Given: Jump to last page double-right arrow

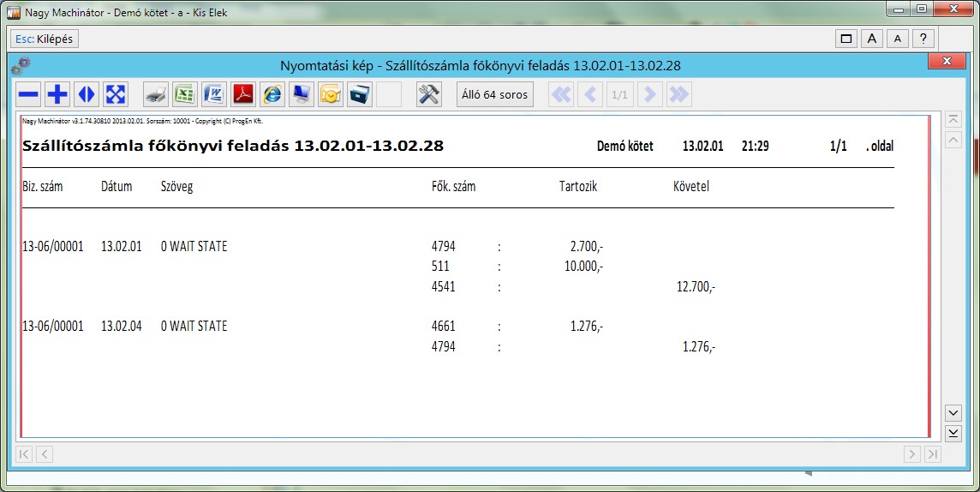Looking at the screenshot, I should click(678, 94).
